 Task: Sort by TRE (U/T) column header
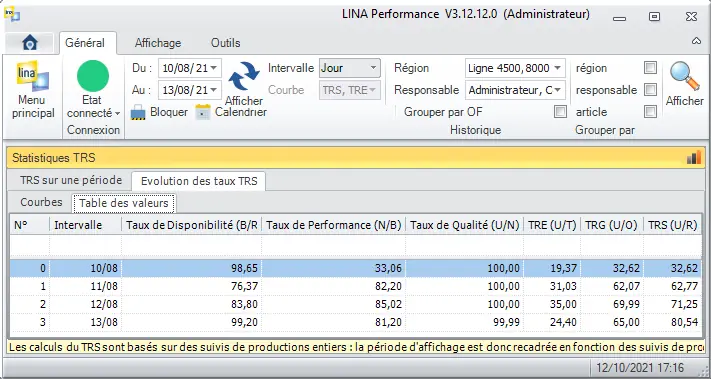pyautogui.click(x=552, y=225)
